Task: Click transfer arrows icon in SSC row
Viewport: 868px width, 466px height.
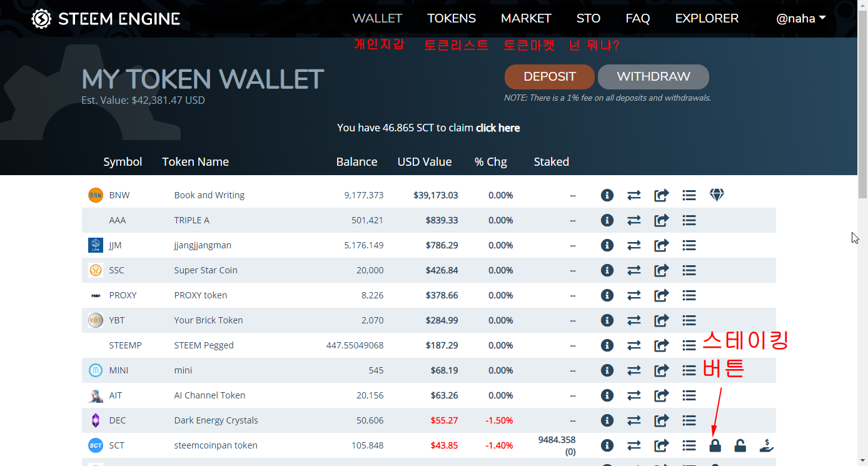Action: coord(634,270)
